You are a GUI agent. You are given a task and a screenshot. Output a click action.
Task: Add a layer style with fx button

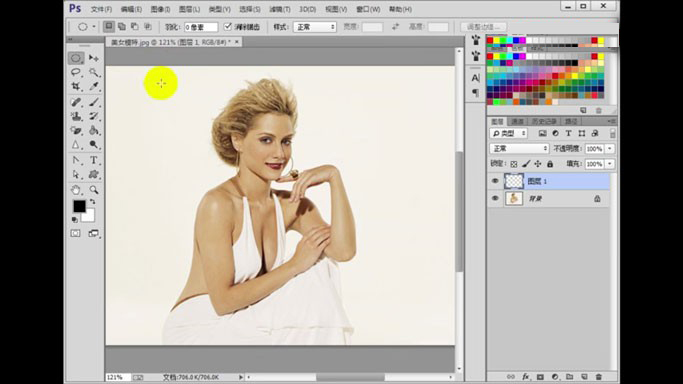(x=526, y=377)
